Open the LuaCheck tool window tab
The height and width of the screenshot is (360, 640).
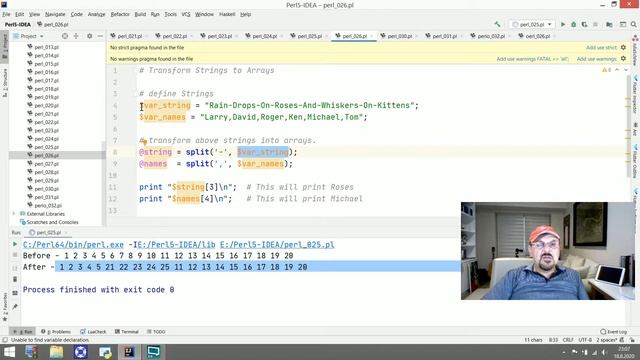[x=93, y=332]
